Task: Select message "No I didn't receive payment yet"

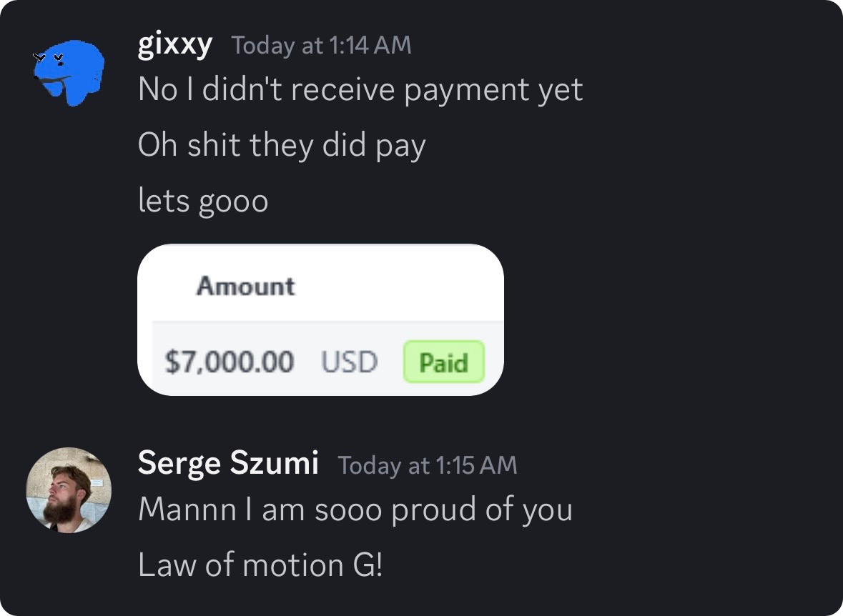Action: click(360, 90)
